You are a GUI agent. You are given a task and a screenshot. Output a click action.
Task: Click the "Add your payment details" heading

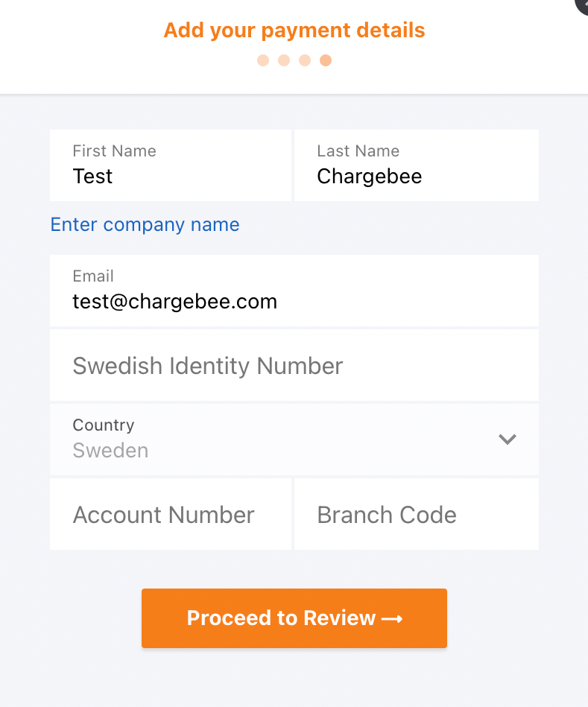294,31
